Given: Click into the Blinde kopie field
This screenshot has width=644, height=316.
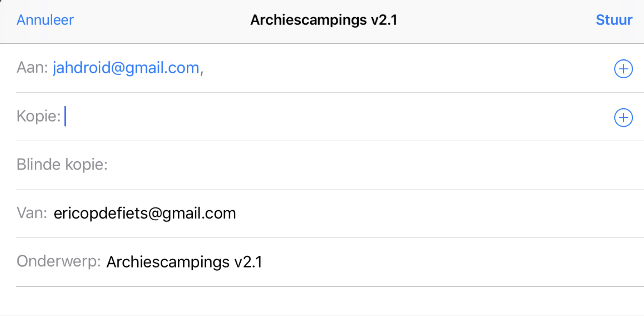Looking at the screenshot, I should pyautogui.click(x=351, y=165).
